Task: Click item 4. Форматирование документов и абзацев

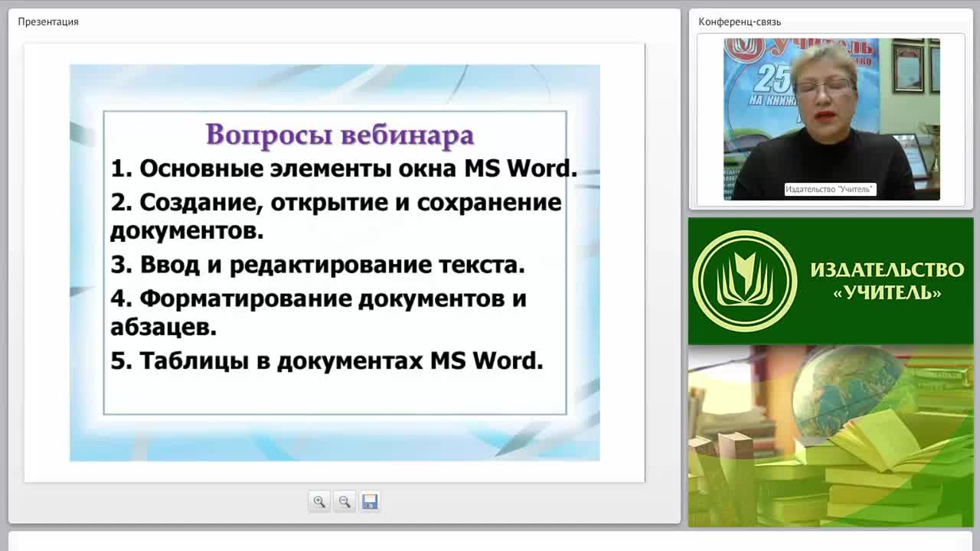Action: click(318, 312)
